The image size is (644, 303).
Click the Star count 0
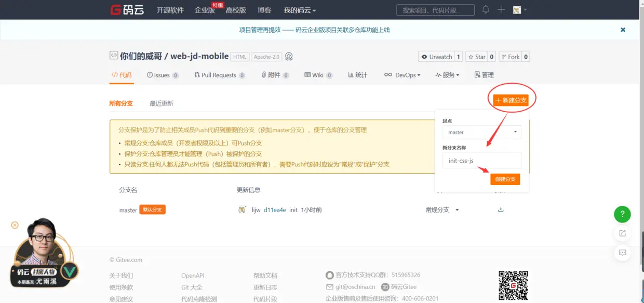tap(492, 57)
